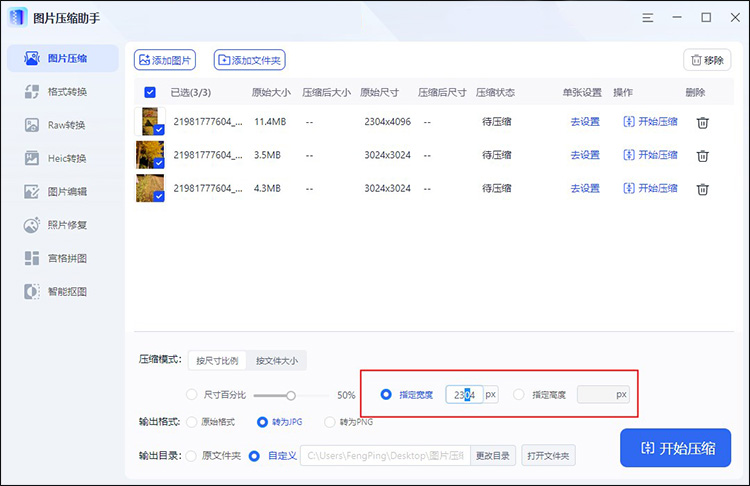Toggle checkbox on the 4.3MB image thumbnail
The image size is (750, 486).
[159, 196]
